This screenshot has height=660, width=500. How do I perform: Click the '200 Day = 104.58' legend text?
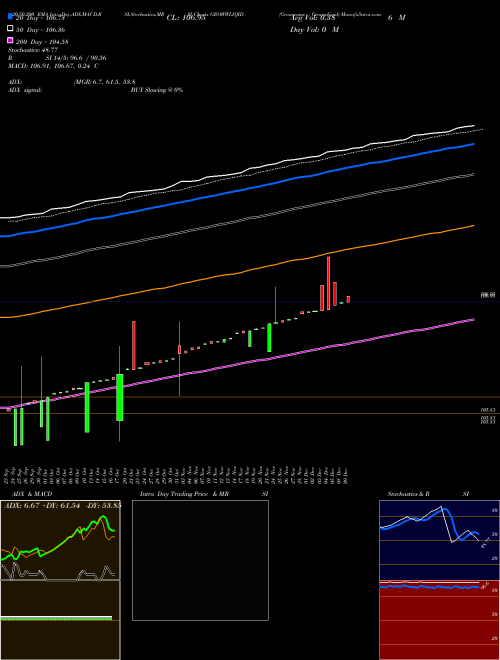(42, 42)
